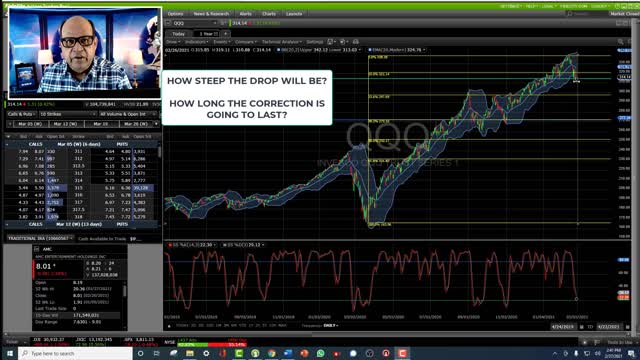Open the Indicators dropdown
640x360 pixels.
pos(196,42)
